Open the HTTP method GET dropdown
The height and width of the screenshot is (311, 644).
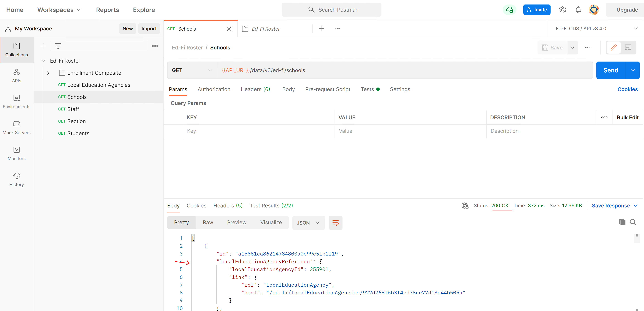coord(192,70)
